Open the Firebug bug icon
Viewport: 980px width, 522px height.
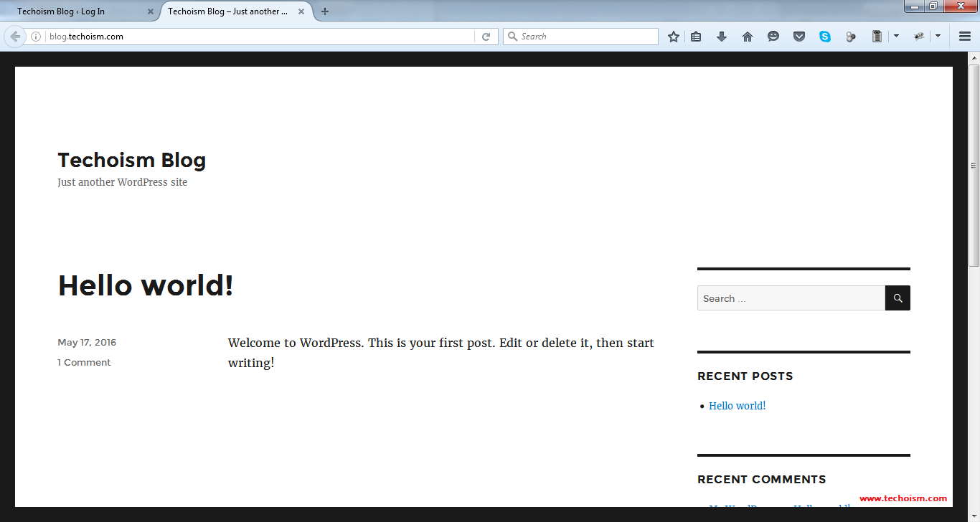(x=919, y=37)
